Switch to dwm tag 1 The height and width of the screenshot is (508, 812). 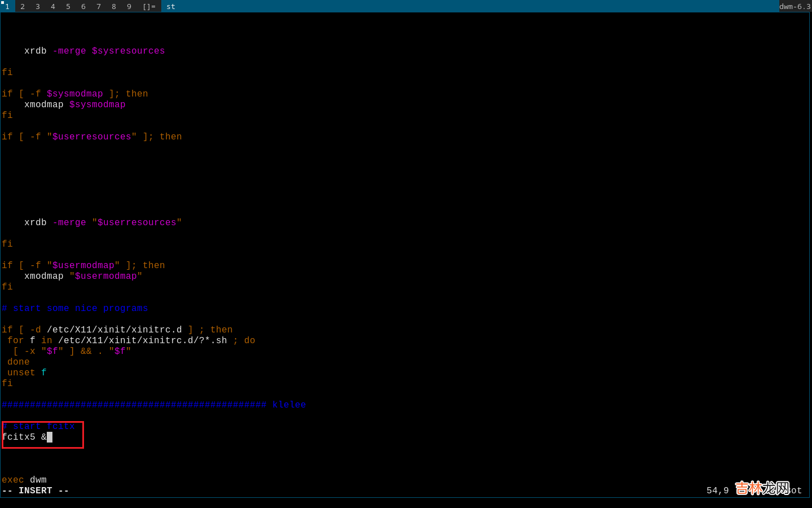pos(7,6)
